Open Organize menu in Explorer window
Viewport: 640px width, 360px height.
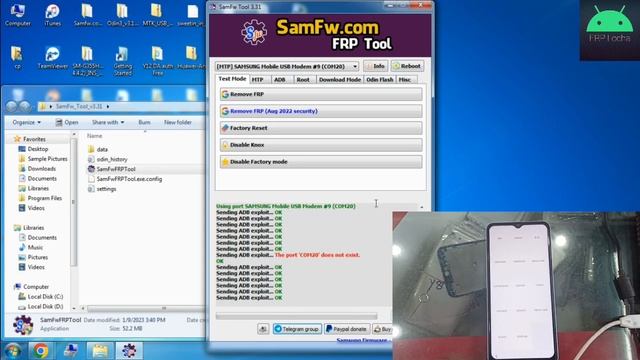point(27,122)
